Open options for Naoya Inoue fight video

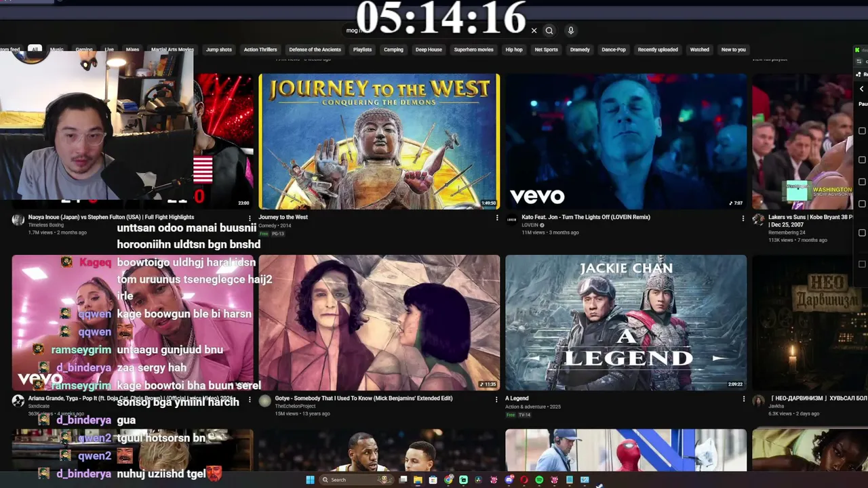click(x=250, y=218)
